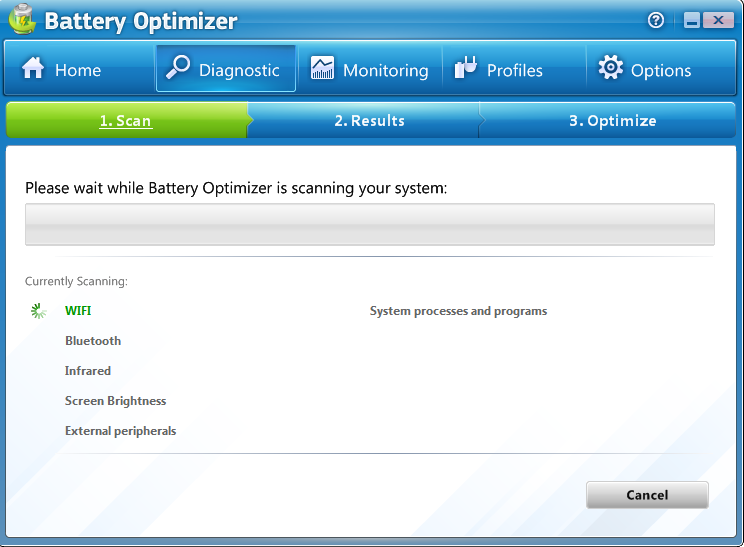Click the Battery Optimizer logo icon

point(22,19)
